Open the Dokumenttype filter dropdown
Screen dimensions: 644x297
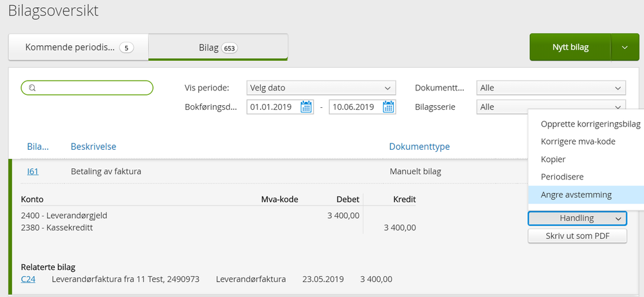click(x=551, y=88)
